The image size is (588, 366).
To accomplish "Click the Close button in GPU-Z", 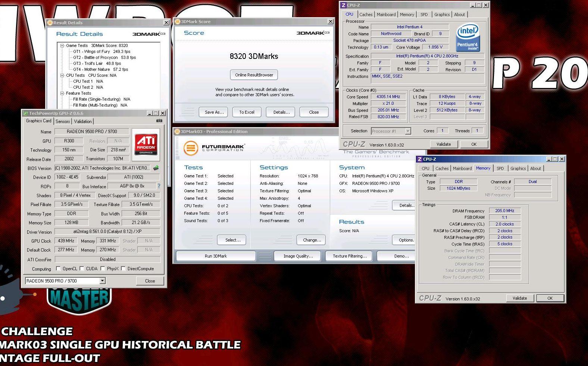I will click(x=150, y=281).
